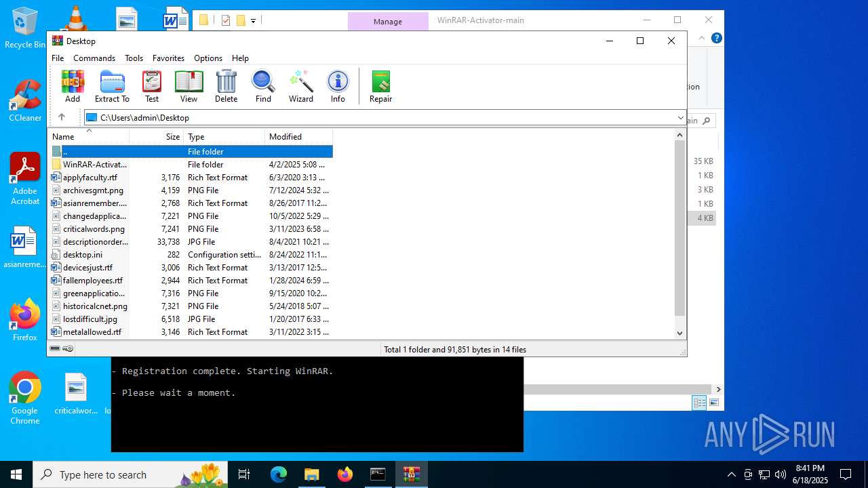868x488 pixels.
Task: Select the parent folder '..' row
Action: (191, 152)
